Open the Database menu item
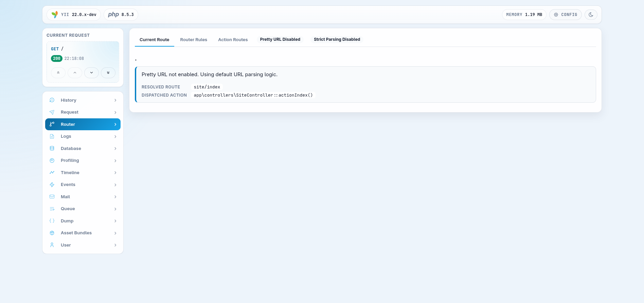 (x=83, y=149)
